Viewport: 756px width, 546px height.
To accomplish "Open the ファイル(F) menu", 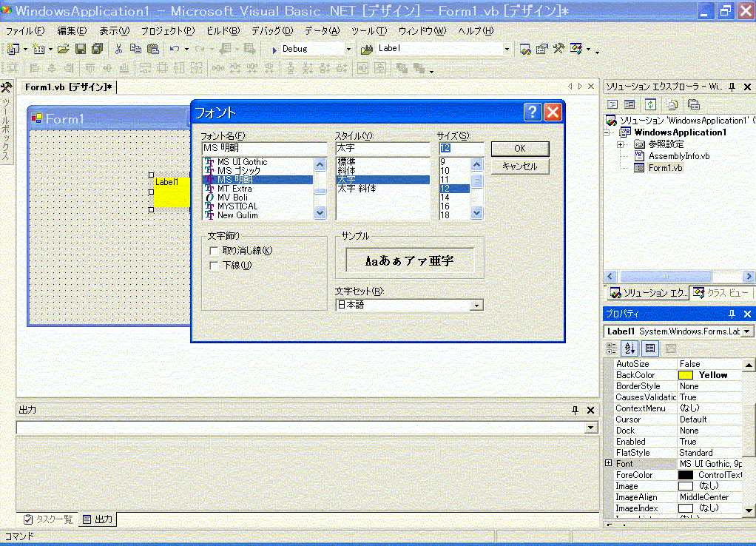I will click(25, 31).
